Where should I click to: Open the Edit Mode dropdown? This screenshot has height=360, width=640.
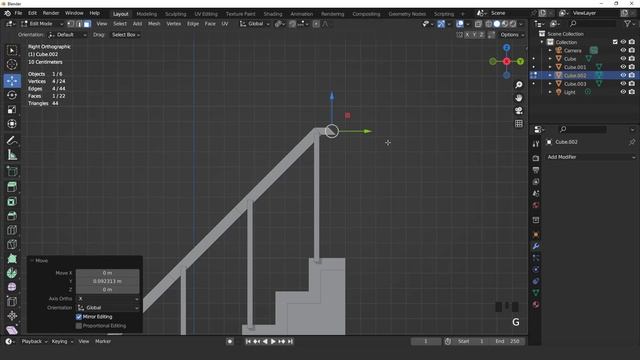point(42,24)
